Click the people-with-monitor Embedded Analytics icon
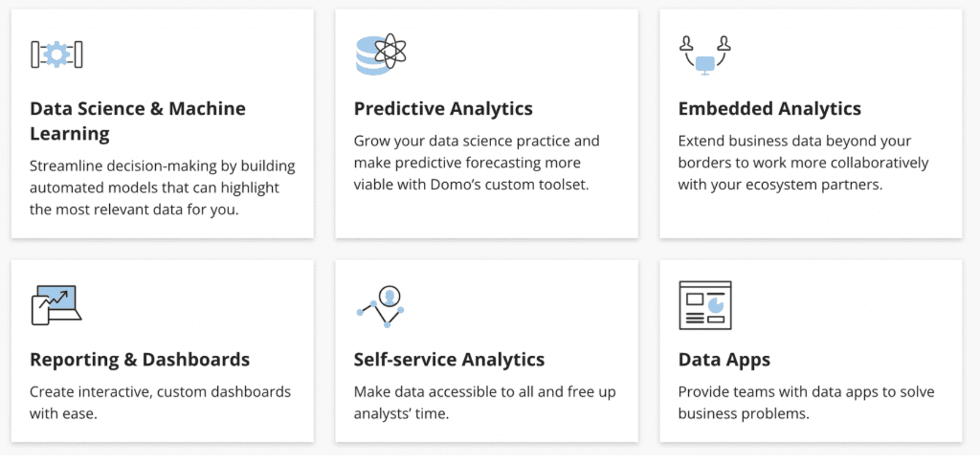The width and height of the screenshot is (980, 456). click(705, 56)
